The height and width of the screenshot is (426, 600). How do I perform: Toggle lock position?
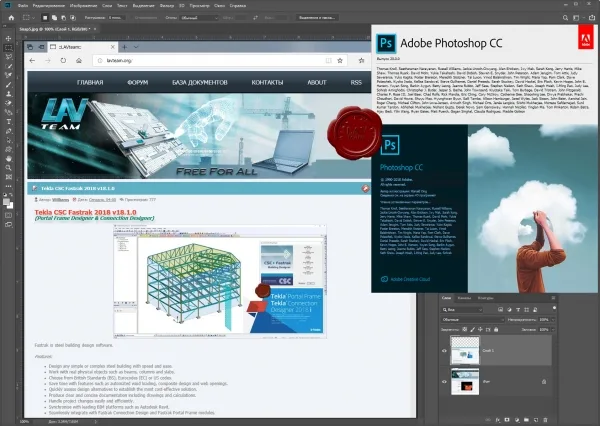point(480,329)
